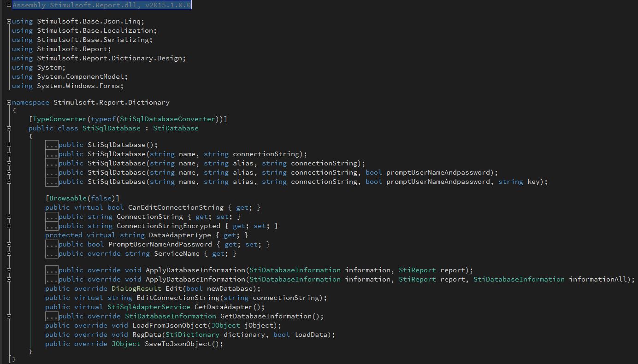Viewport: 638px width, 364px height.
Task: Click the RegData method name
Action: 147,335
